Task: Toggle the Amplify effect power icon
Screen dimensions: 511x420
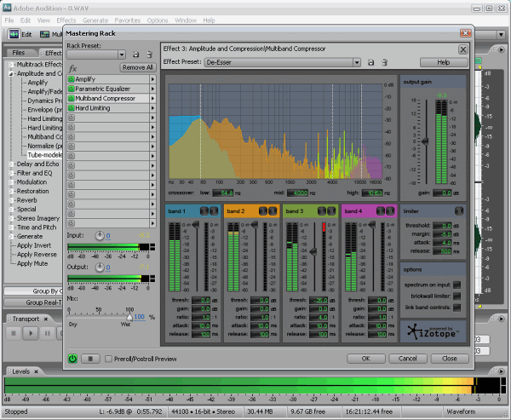Action: pyautogui.click(x=72, y=79)
